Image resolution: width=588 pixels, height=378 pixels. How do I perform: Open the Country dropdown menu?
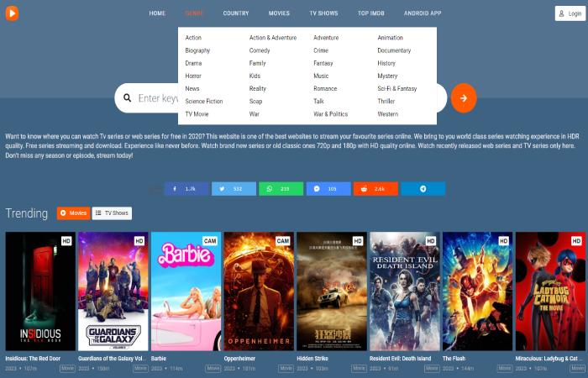pos(236,13)
